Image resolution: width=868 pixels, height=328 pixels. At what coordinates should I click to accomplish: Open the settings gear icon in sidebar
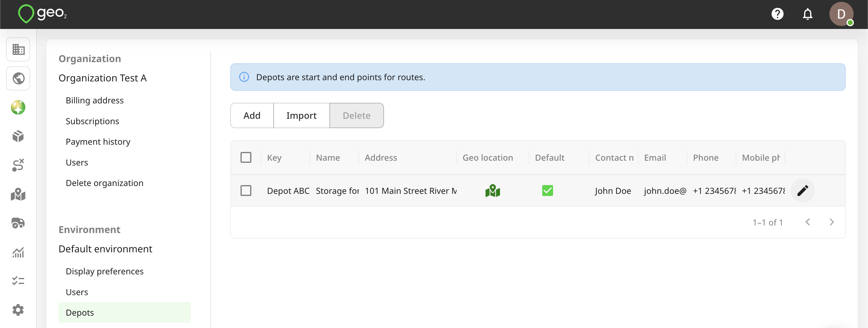[x=18, y=310]
